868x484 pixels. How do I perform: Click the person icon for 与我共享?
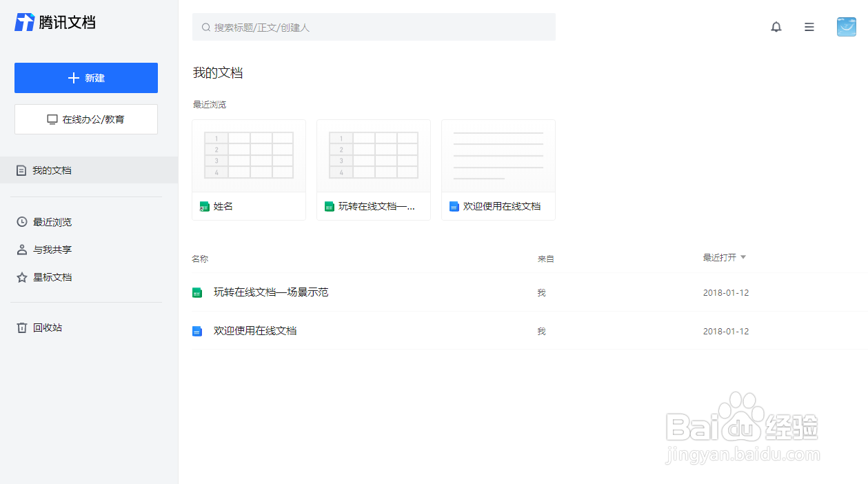click(22, 250)
